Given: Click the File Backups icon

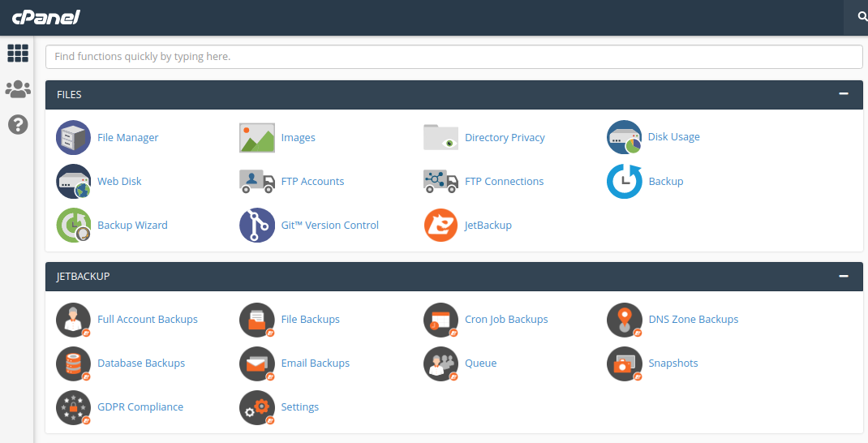Looking at the screenshot, I should (x=257, y=320).
